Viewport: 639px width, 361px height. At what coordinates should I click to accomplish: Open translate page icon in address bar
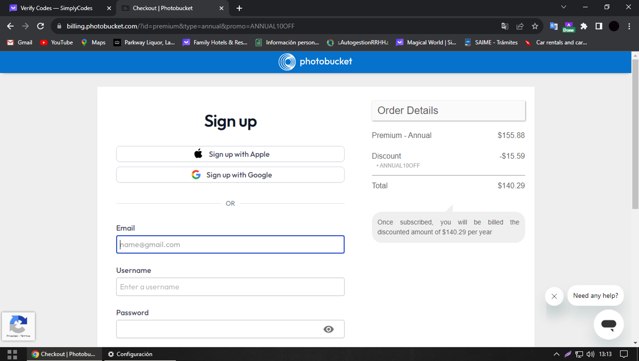[505, 26]
